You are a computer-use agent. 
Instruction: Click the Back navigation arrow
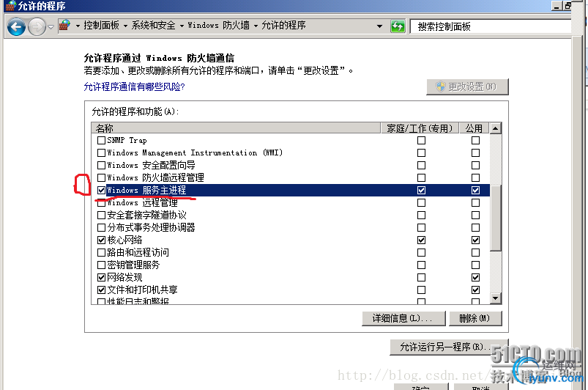pos(17,26)
